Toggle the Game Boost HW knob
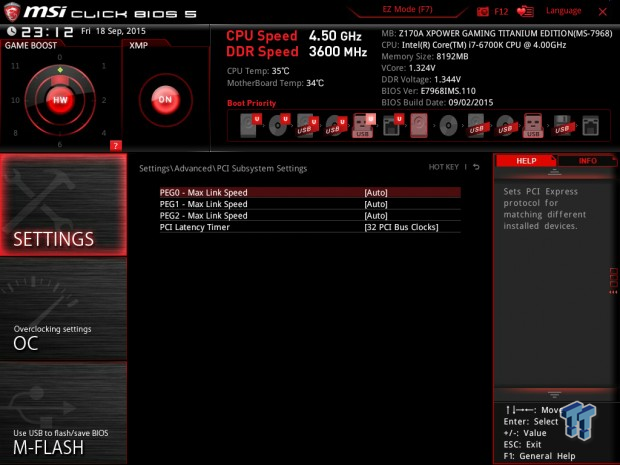The height and width of the screenshot is (465, 620). 60,100
